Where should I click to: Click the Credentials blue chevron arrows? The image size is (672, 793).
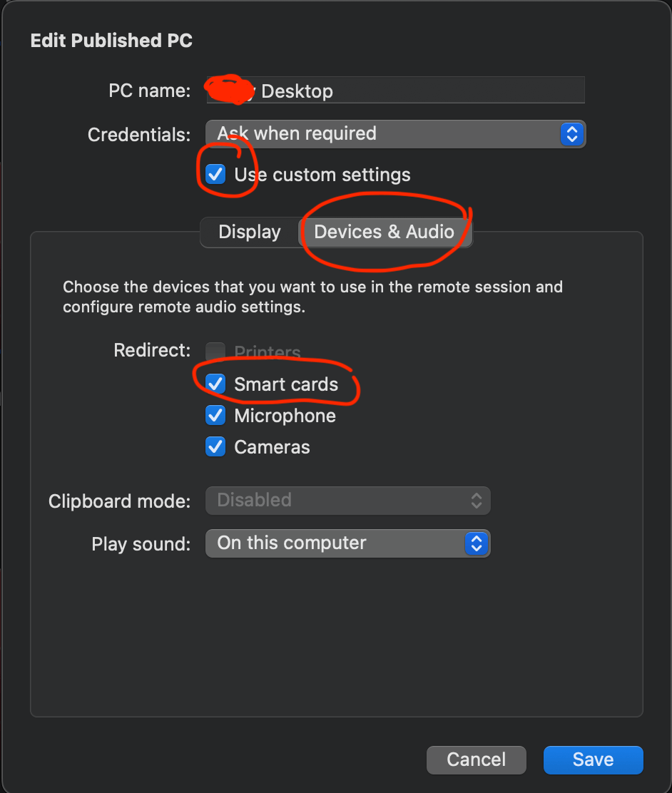(x=572, y=134)
